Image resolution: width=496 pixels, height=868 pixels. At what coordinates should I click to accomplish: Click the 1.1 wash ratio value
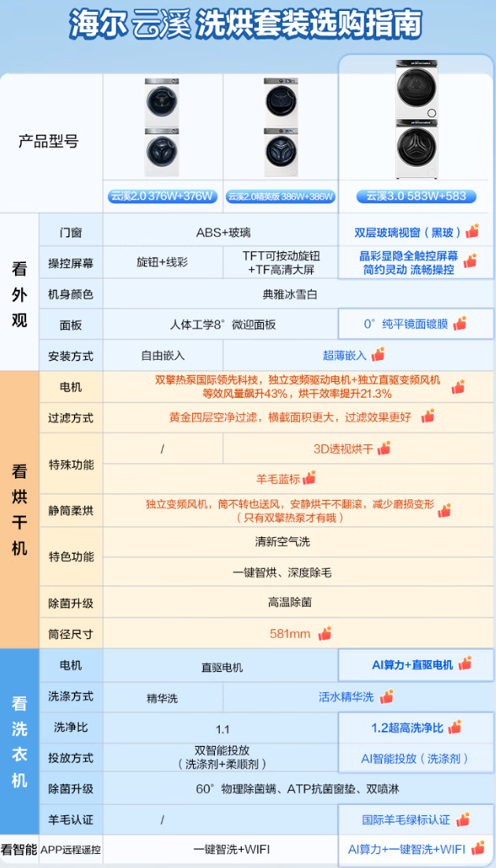(223, 729)
